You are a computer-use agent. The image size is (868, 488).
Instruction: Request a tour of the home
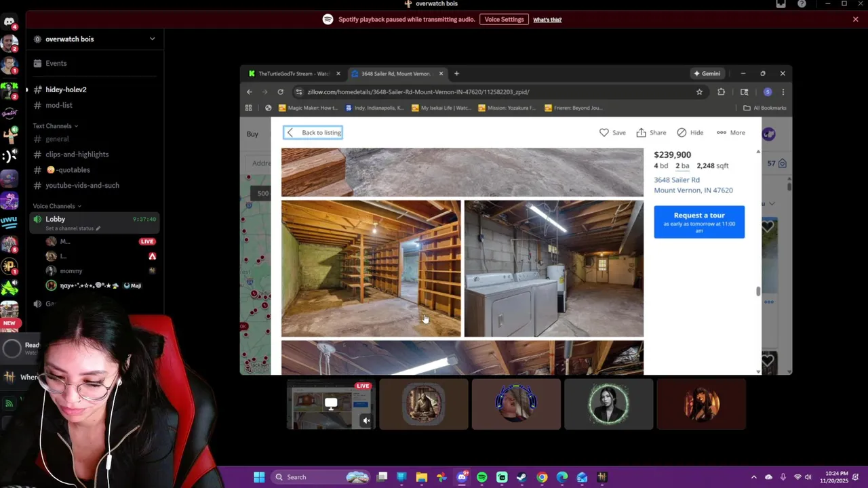699,222
